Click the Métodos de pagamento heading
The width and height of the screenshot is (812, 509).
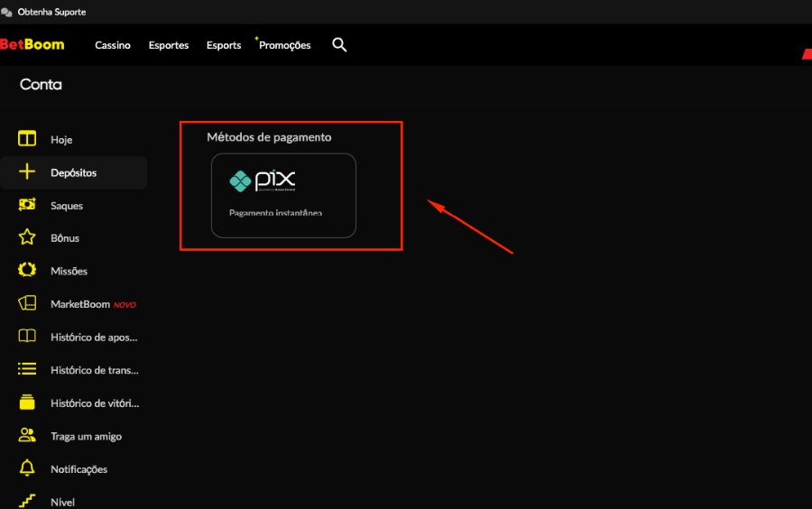click(269, 137)
